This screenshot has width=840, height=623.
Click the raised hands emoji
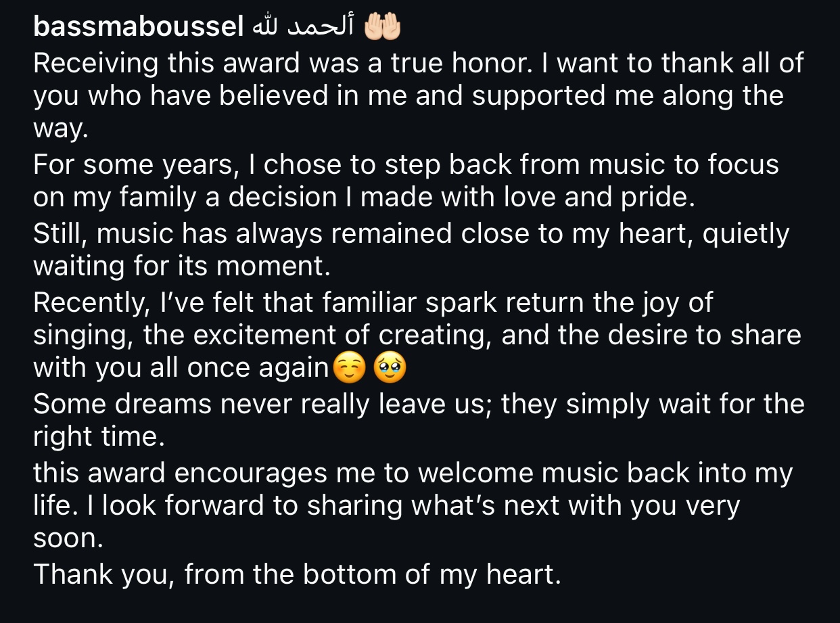(x=383, y=27)
